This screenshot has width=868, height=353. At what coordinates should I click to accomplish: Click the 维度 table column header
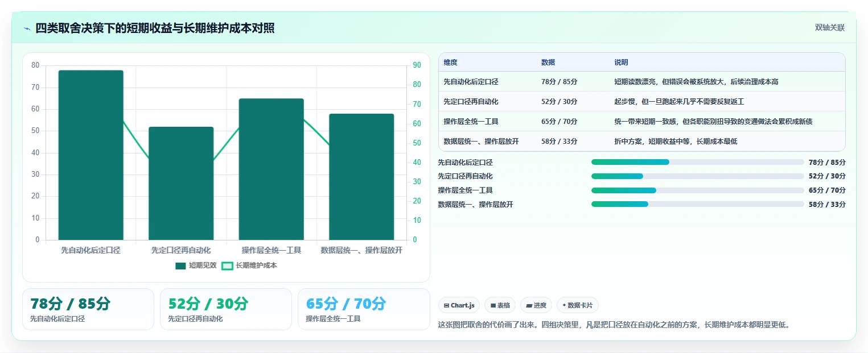coord(451,63)
